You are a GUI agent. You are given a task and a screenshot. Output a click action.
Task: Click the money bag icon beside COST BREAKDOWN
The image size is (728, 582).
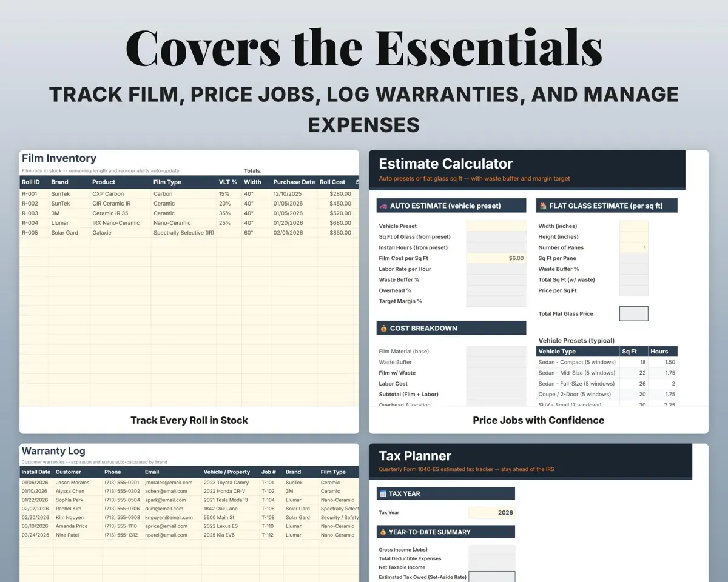383,329
